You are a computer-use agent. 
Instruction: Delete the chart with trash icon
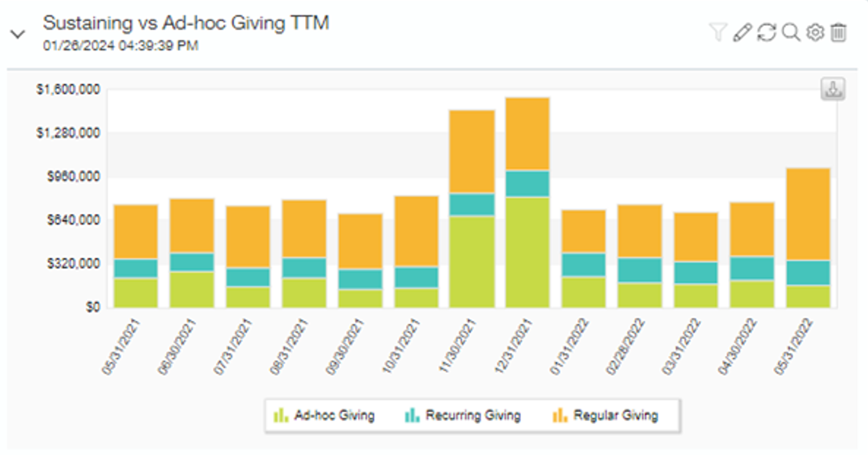coord(838,32)
